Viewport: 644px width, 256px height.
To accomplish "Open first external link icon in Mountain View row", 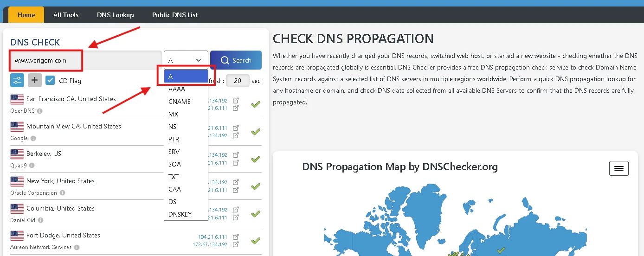I will [236, 128].
